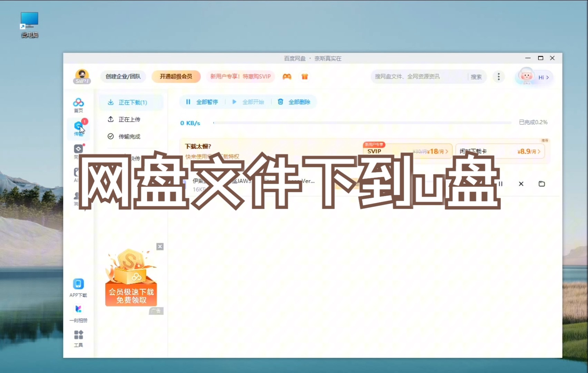Viewport: 588px width, 373px height.
Task: Maximize the 百度网盘 window
Action: [541, 58]
